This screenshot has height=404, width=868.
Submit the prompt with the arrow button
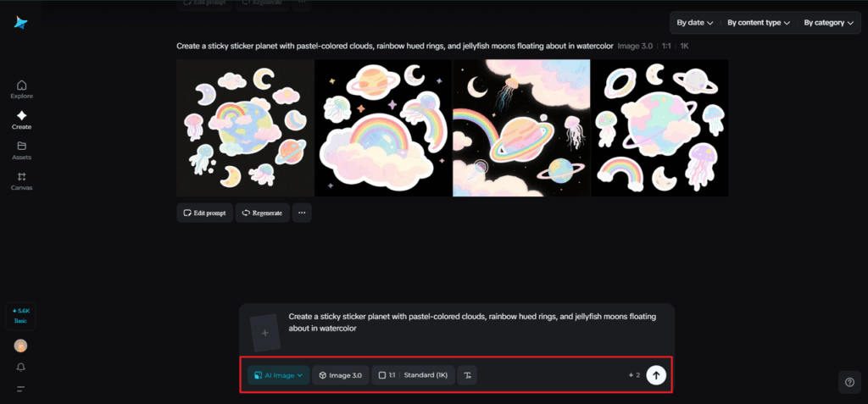655,375
